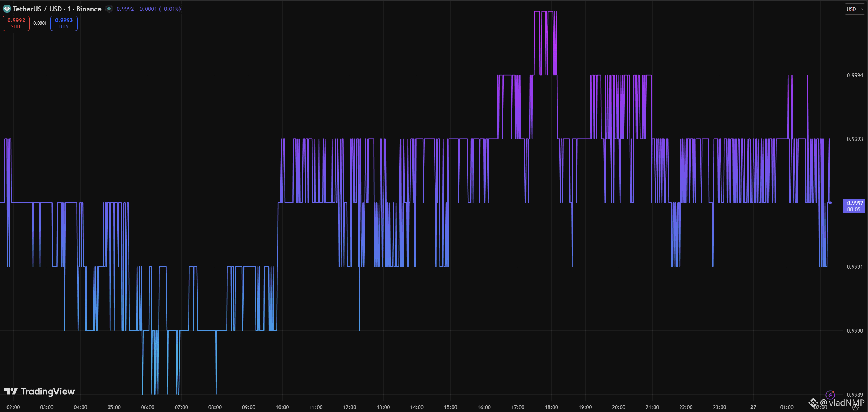Click the -0.0001 (-0.01%) change value
Screen dimensions: 868x412
click(159, 9)
